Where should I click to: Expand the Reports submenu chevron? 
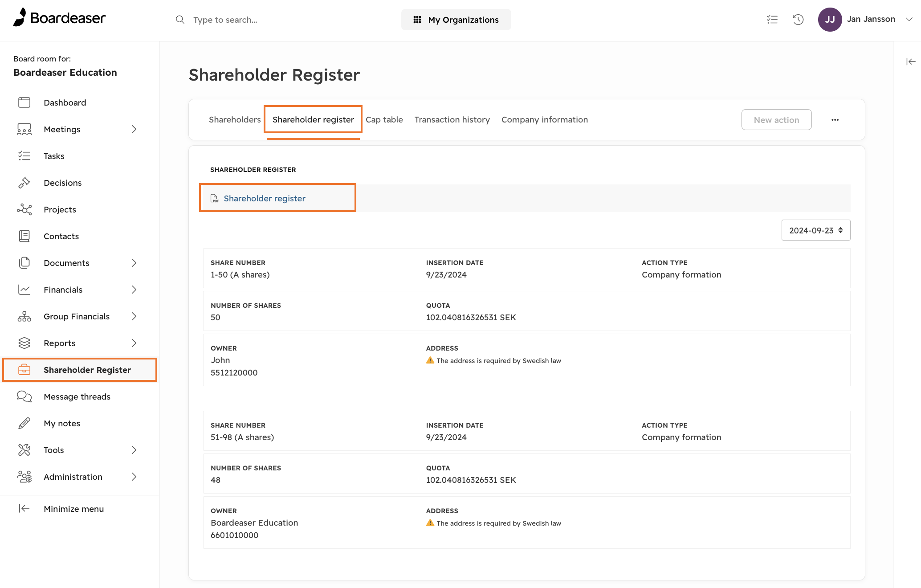pyautogui.click(x=134, y=343)
